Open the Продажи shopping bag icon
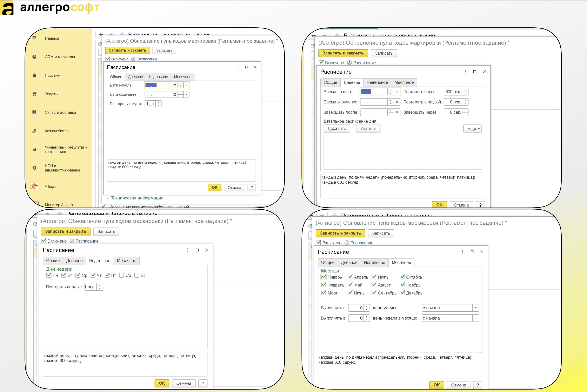 coord(34,75)
